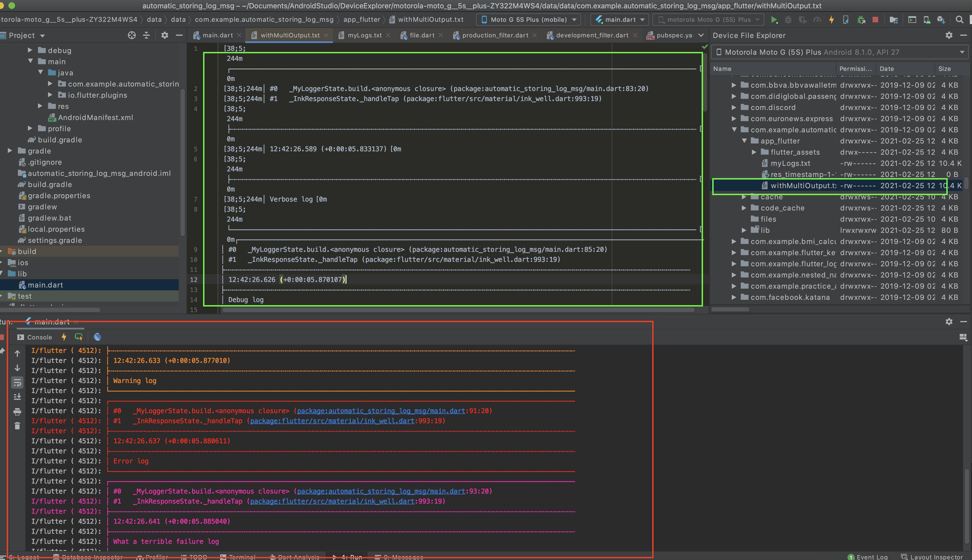
Task: Open Search Everywhere magnifier icon
Action: (x=959, y=20)
